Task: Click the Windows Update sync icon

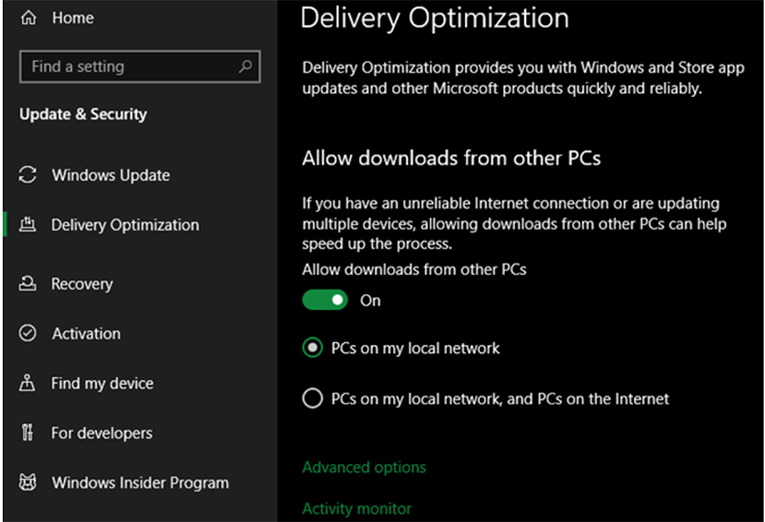Action: tap(28, 175)
